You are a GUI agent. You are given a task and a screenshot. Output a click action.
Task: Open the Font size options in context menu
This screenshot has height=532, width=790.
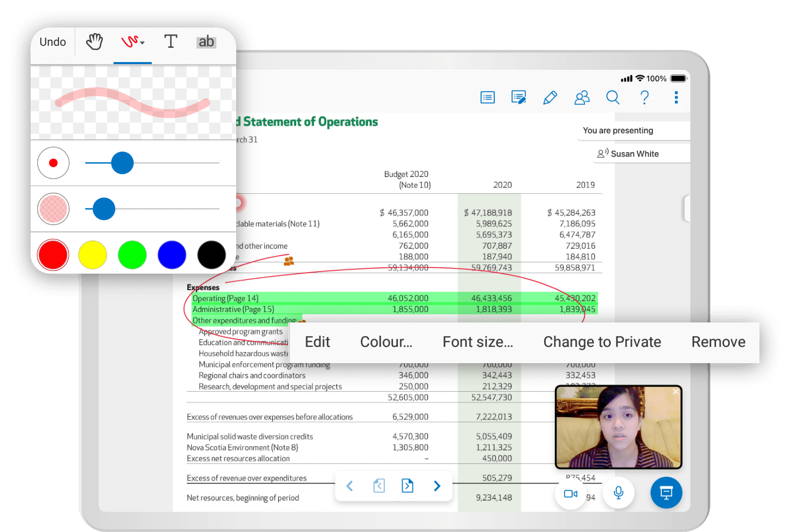pyautogui.click(x=477, y=342)
